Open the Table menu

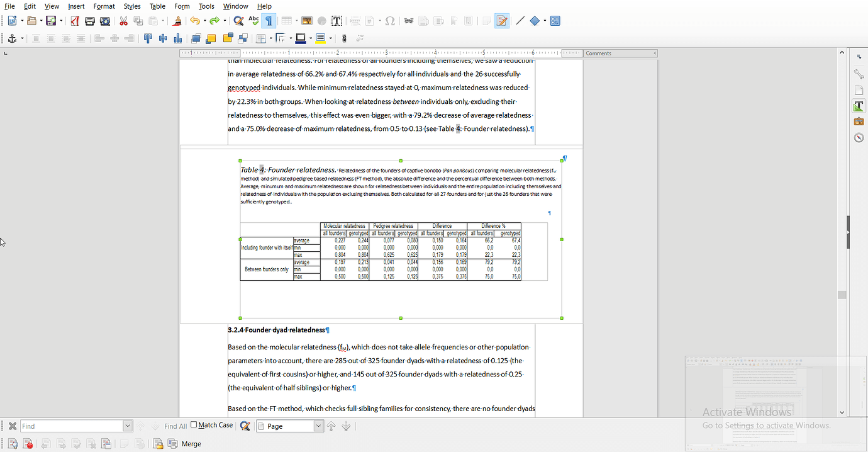(x=157, y=6)
